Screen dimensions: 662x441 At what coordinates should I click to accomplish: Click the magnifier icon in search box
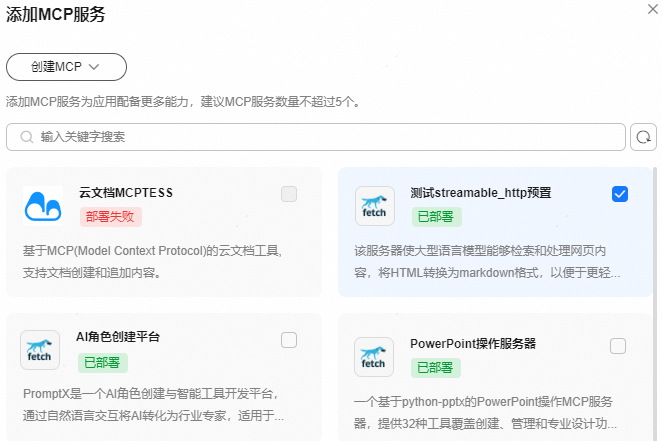coord(26,136)
